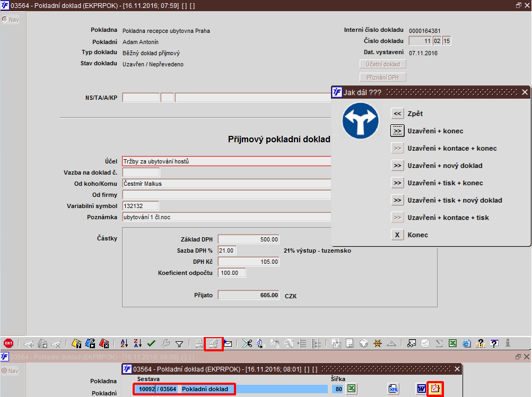Screen dimensions: 532x397
Task: Click the Účel field with Tržby za ubytování
Action: click(x=226, y=161)
